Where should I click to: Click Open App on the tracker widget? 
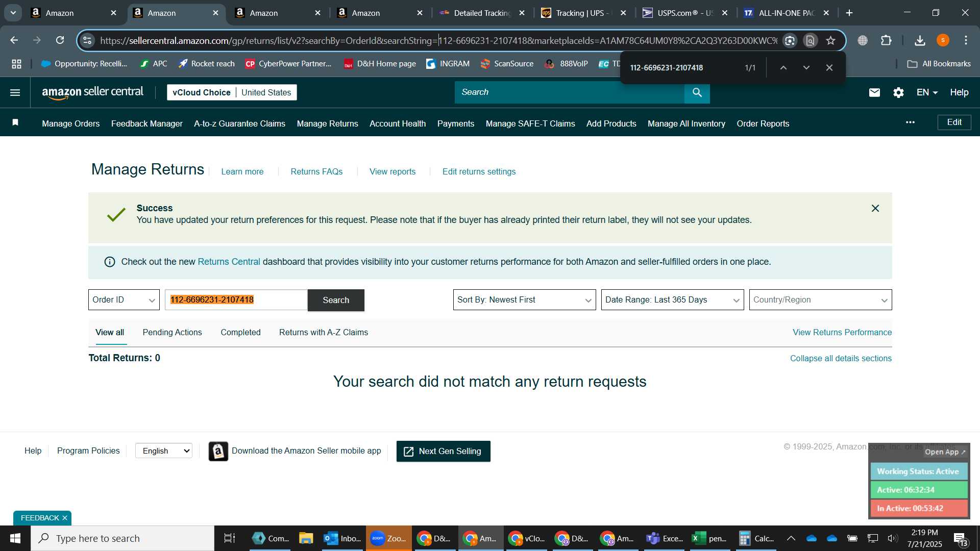click(x=945, y=452)
